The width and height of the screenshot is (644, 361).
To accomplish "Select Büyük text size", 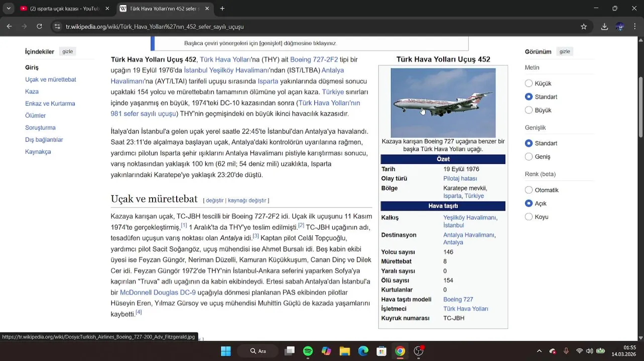I will tap(529, 110).
